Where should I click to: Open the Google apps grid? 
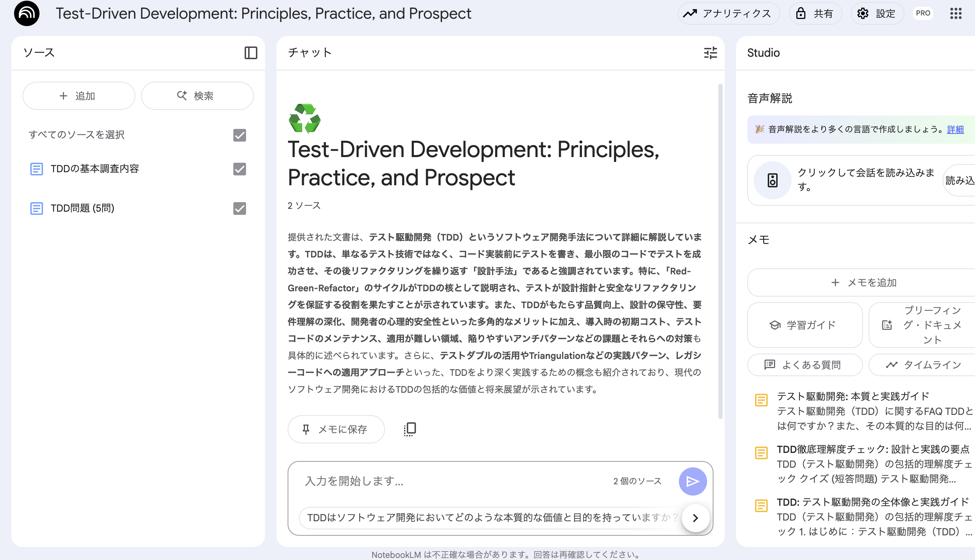955,13
